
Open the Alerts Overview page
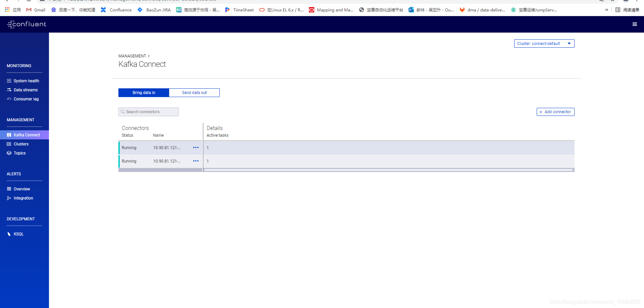(22, 189)
